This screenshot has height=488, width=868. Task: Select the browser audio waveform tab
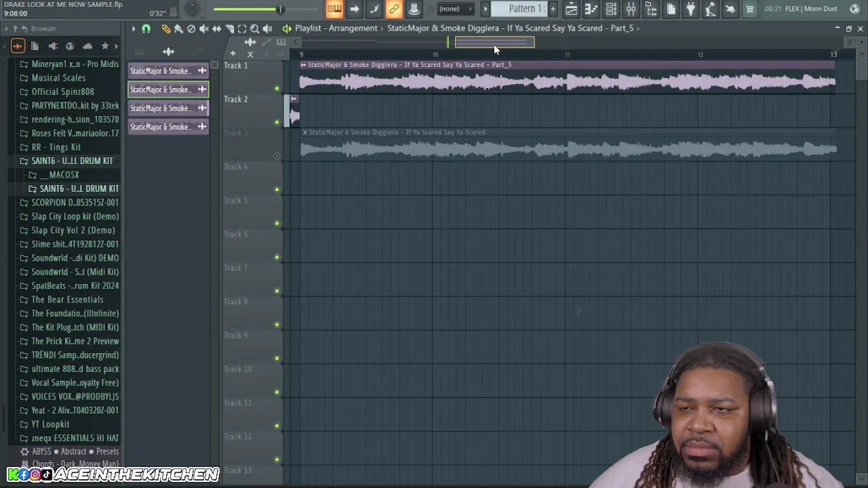(18, 46)
